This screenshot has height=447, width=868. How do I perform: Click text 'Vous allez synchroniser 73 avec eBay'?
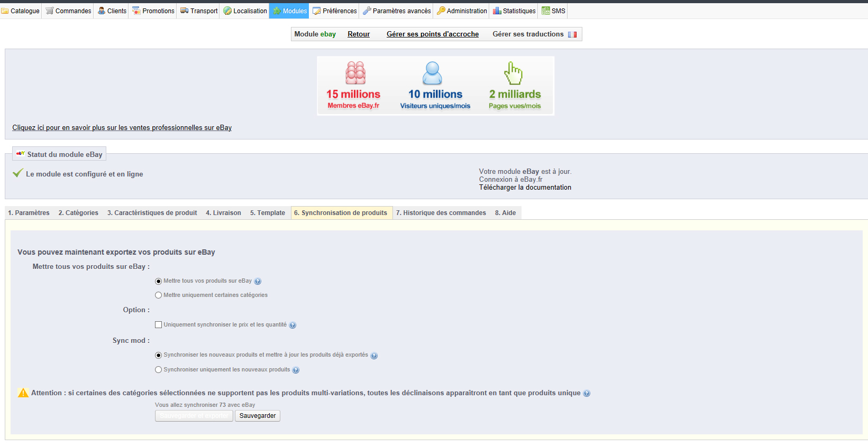(205, 405)
